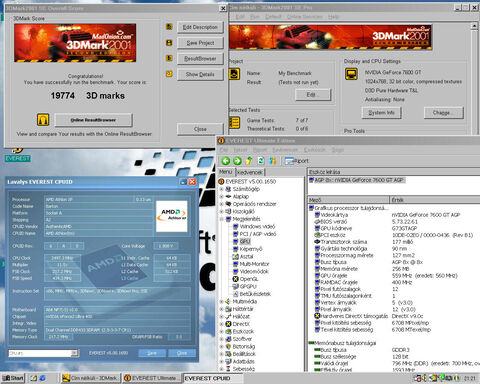This screenshot has height=384, width=480.
Task: Click the Save button in CPUID window
Action: pyautogui.click(x=152, y=353)
